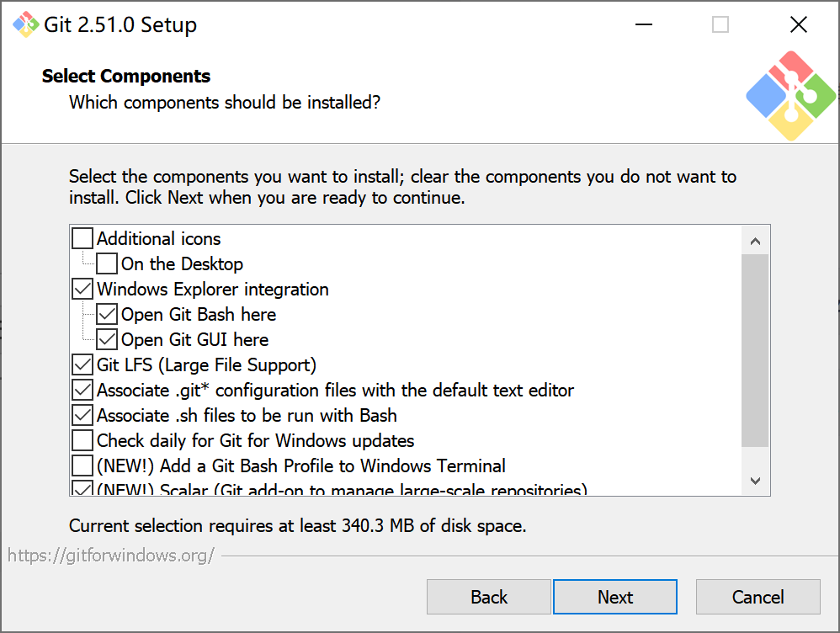Image resolution: width=840 pixels, height=633 pixels.
Task: Toggle the Scalar add-on component
Action: [x=82, y=488]
